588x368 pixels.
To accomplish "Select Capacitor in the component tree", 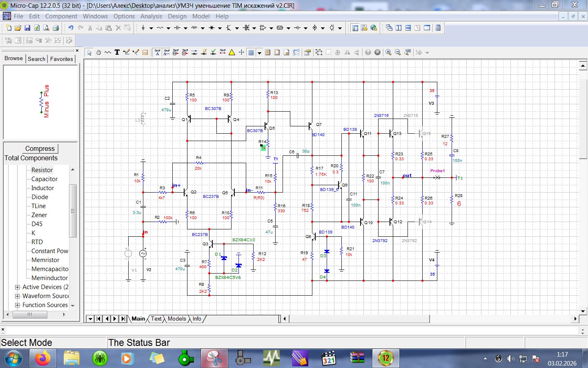I will coord(45,179).
